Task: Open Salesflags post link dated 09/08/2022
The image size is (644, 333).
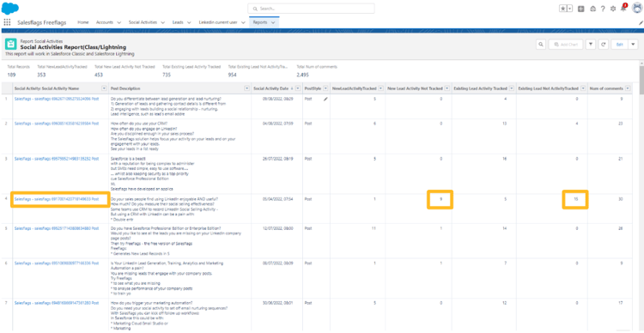Action: pyautogui.click(x=57, y=99)
